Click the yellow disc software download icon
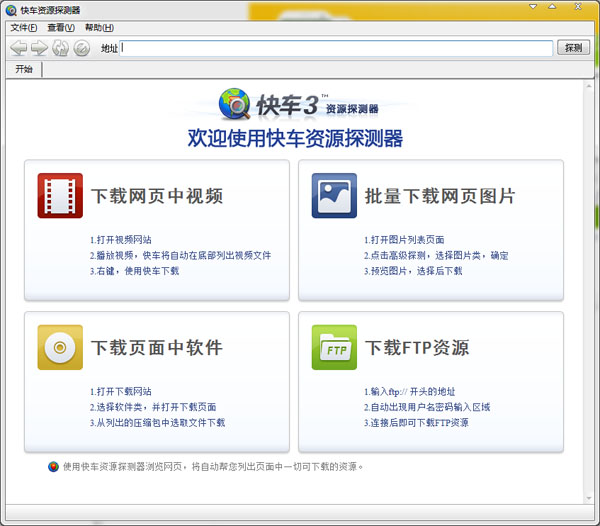Screen dimensions: 600x526 pos(60,348)
